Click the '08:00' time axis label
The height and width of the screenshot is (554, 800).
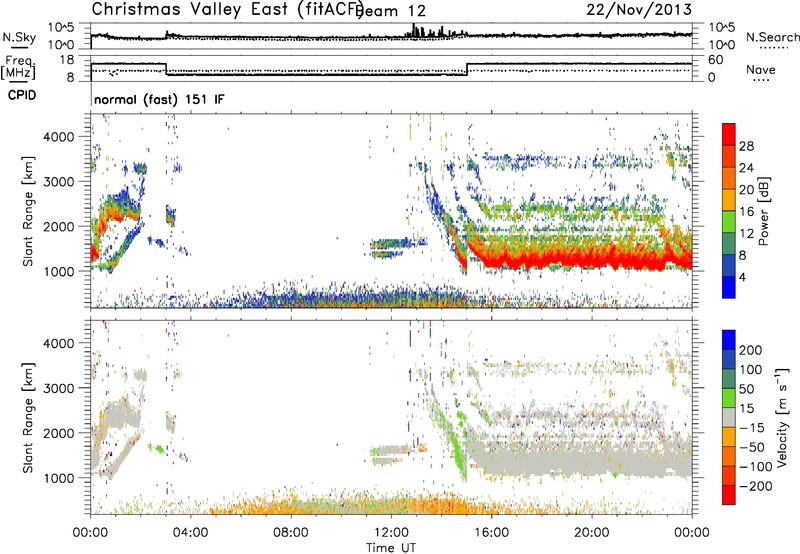pos(291,533)
